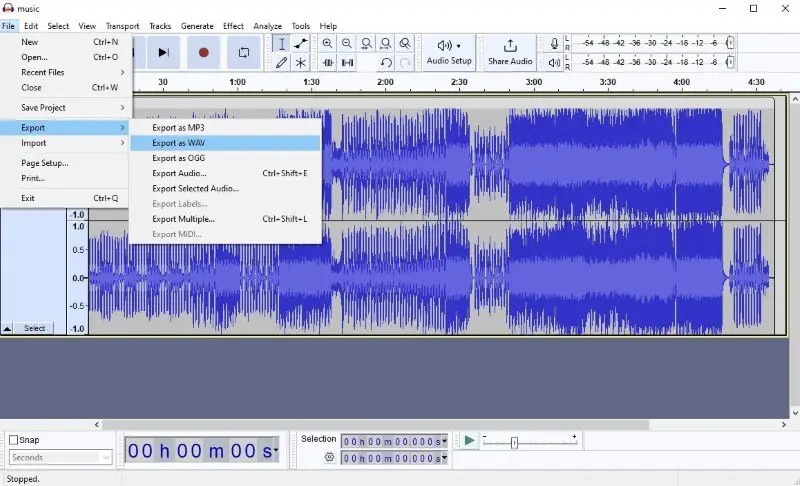Expand the Import submenu
Viewport: 800px width, 486px height.
coord(65,143)
